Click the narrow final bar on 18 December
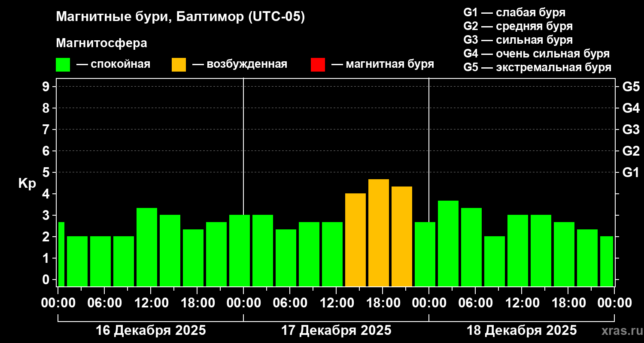Image resolution: width=644 pixels, height=343 pixels. click(x=607, y=261)
